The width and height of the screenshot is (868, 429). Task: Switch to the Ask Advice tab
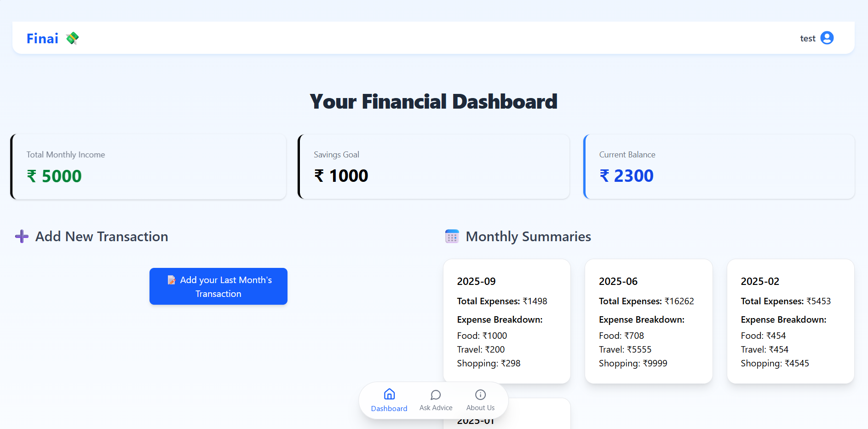(x=436, y=400)
